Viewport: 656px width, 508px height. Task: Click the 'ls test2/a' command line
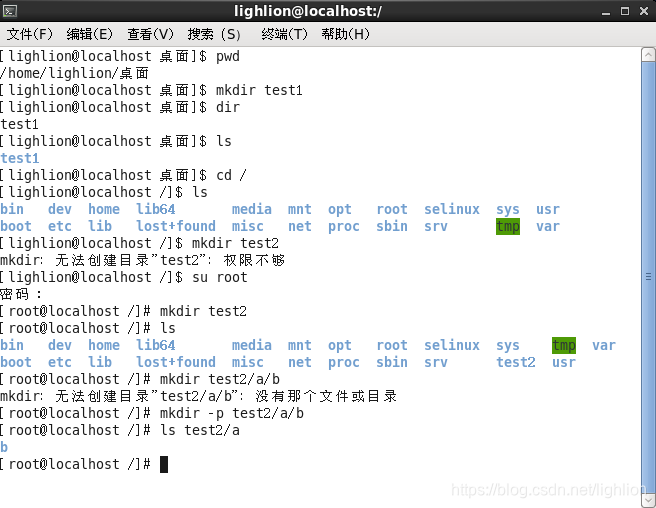(120, 430)
